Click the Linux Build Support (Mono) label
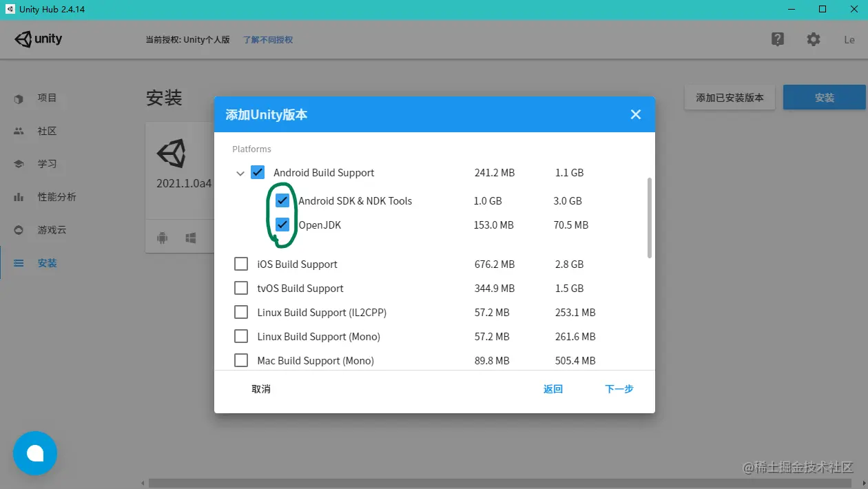The image size is (868, 489). (319, 337)
